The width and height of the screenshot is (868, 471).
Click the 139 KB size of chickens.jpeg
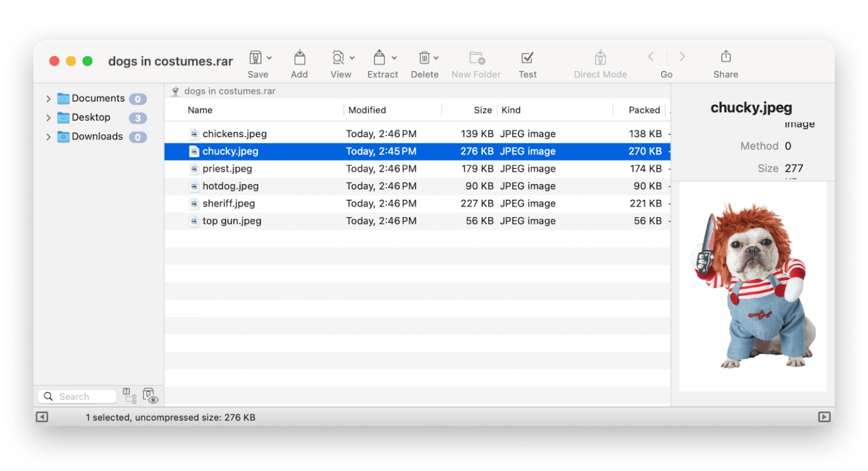[x=477, y=134]
